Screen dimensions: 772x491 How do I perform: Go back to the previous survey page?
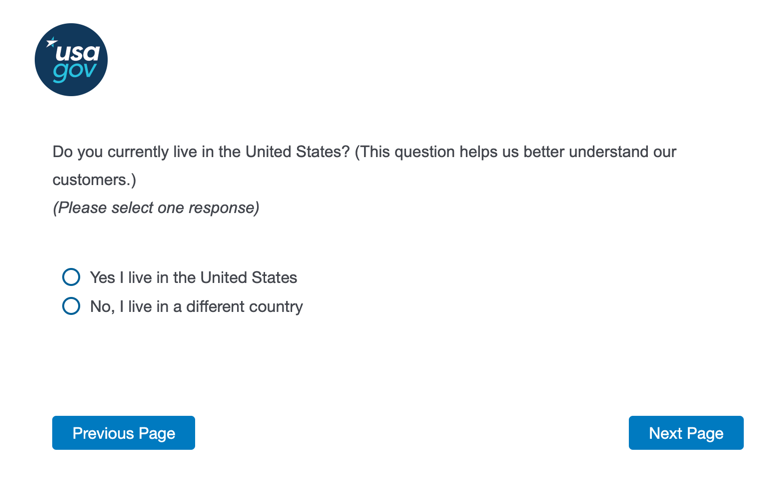[123, 433]
